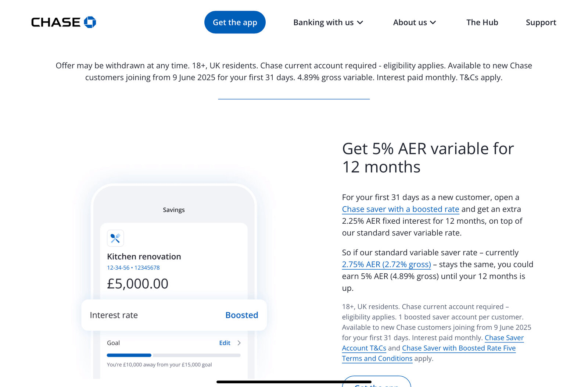Go to The Hub
Screen dimensions: 588x387
click(x=482, y=22)
